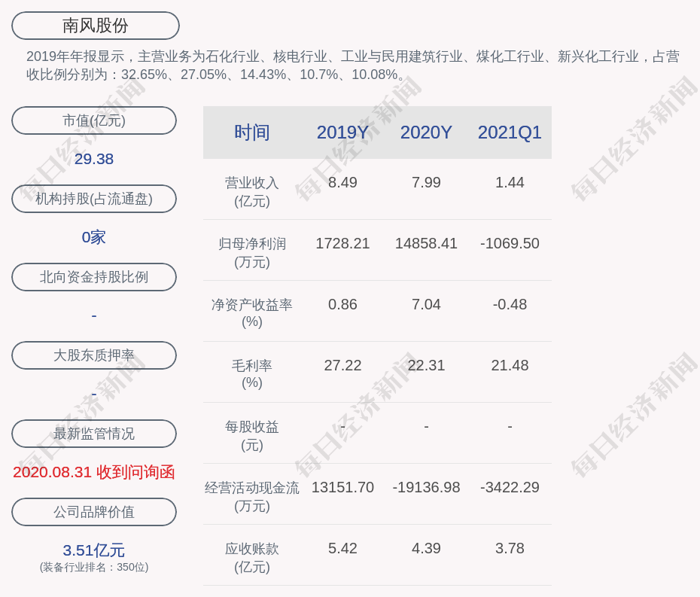Click the 营业收入(亿元) row label

[x=252, y=192]
